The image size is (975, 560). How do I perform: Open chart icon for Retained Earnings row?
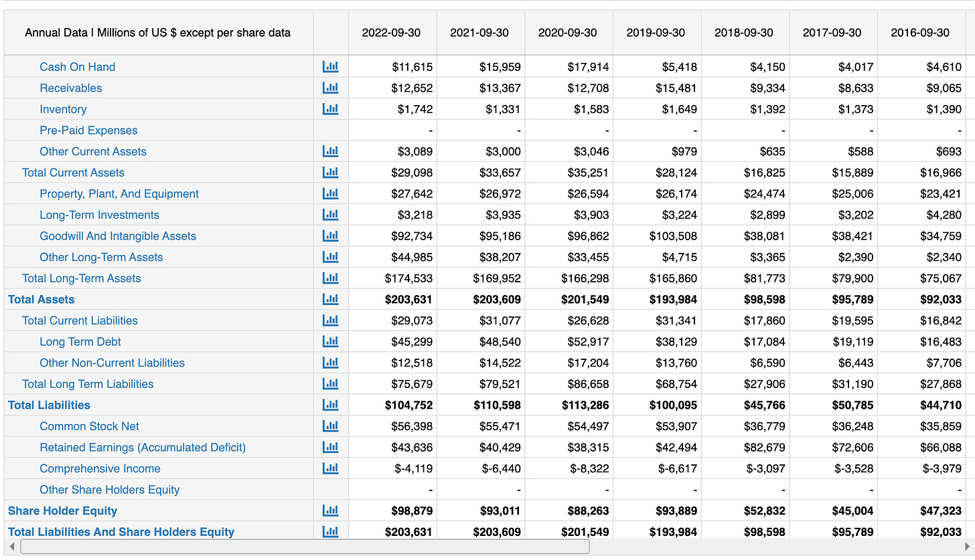(330, 448)
